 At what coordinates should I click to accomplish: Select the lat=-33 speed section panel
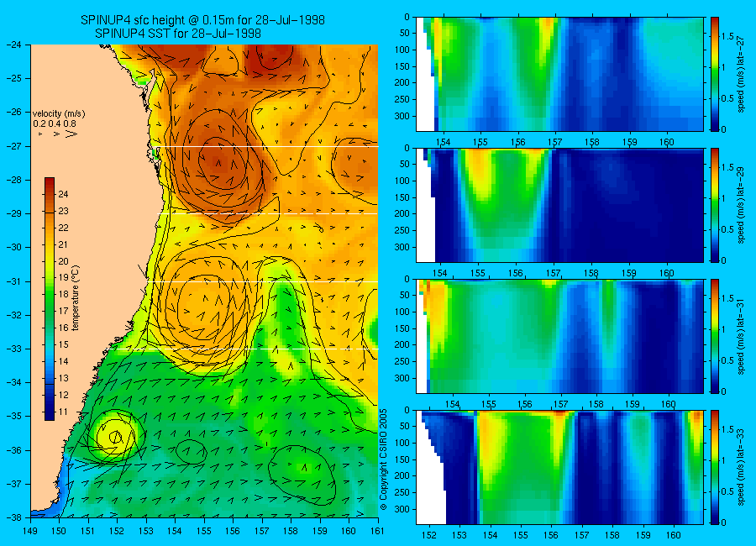(559, 467)
